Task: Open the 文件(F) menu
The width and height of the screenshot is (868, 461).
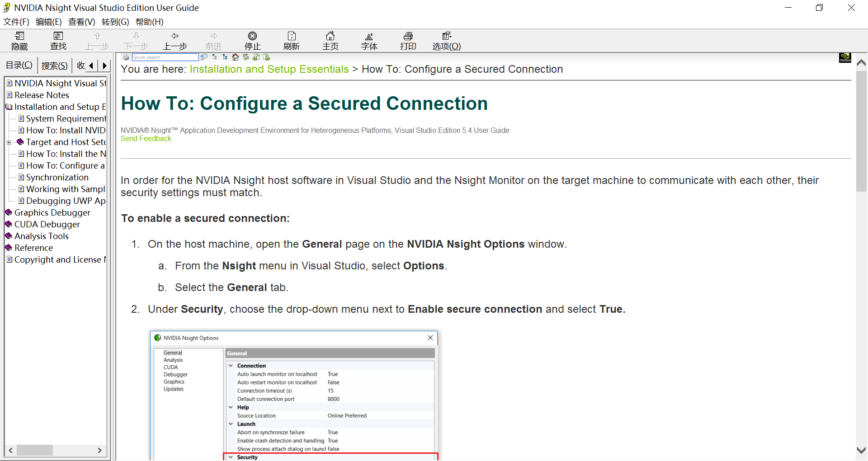Action: pyautogui.click(x=16, y=22)
